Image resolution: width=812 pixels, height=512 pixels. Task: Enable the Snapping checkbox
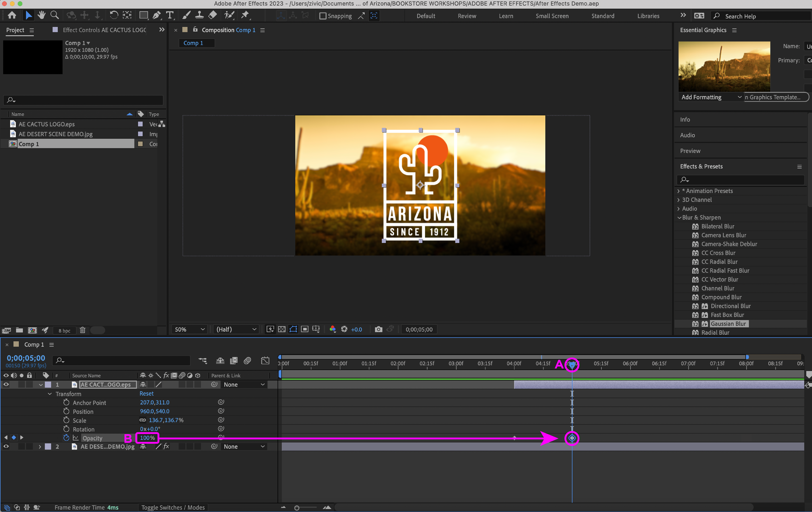323,16
